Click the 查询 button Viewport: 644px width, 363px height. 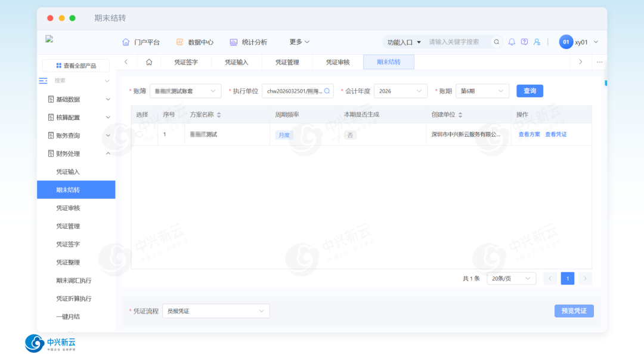pos(530,91)
